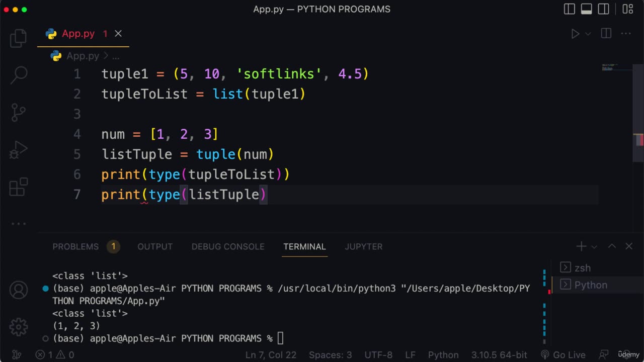Click the terminal prompt input cursor
644x362 pixels.
click(280, 338)
